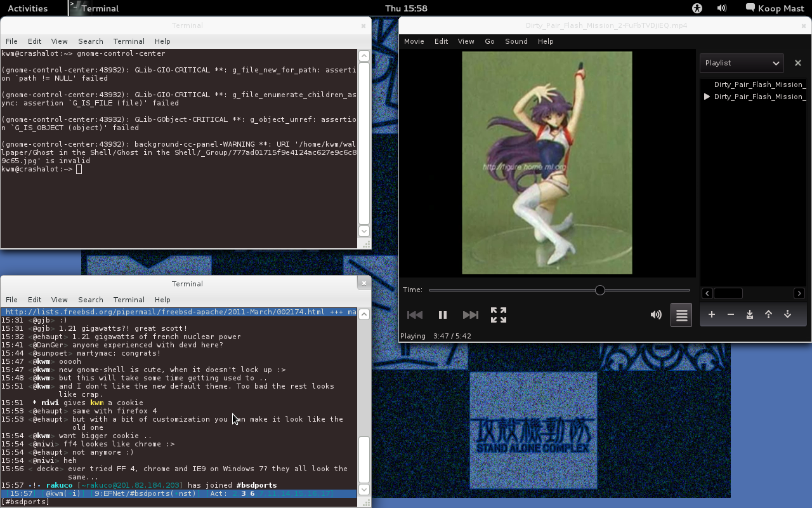Open Edit menu in bottom Terminal window

coord(35,300)
